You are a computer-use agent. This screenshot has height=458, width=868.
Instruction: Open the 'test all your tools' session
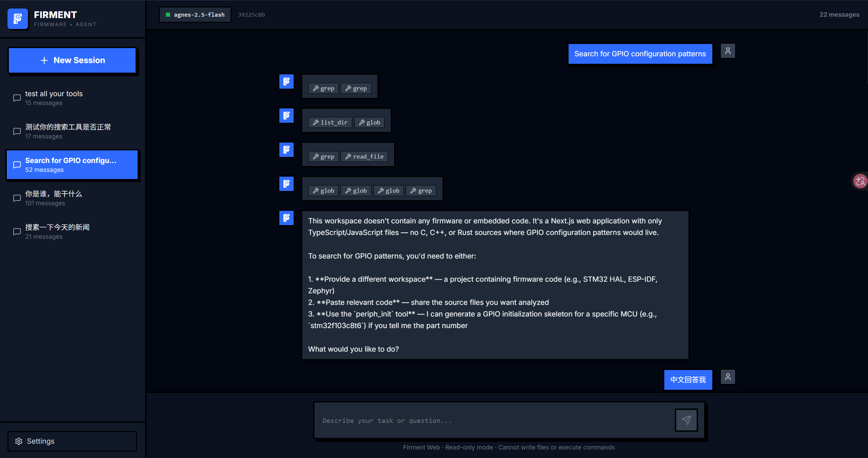coord(72,98)
